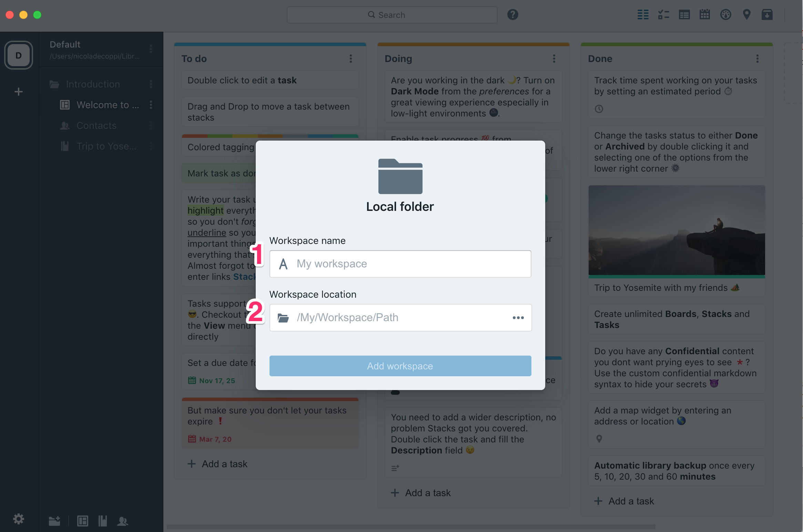
Task: Create a new contacts list from the bottom bar
Action: pyautogui.click(x=123, y=521)
